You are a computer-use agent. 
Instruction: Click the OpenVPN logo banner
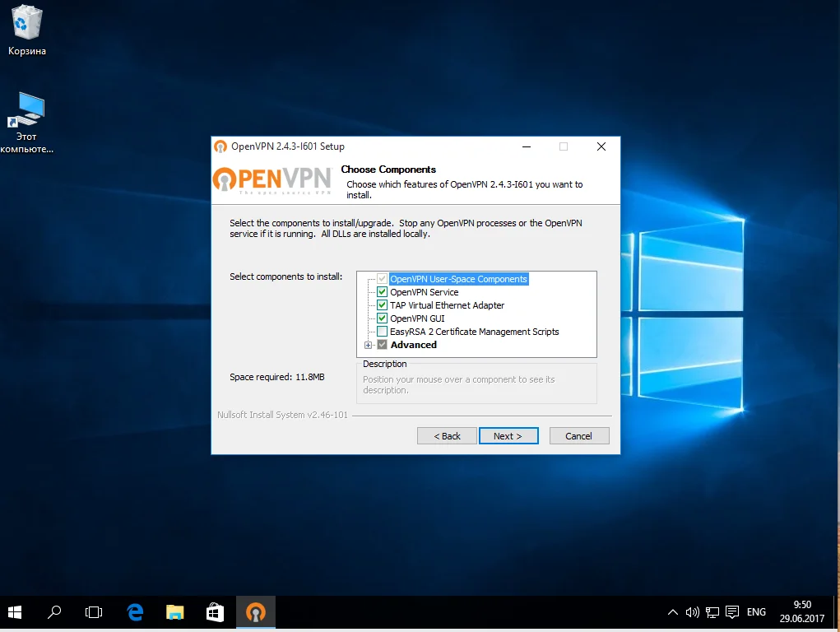272,181
